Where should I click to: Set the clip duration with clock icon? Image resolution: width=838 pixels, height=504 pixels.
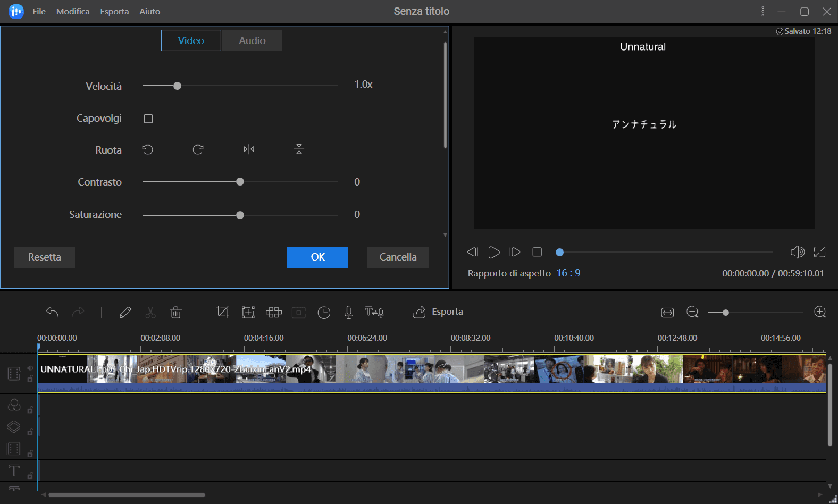[324, 313]
